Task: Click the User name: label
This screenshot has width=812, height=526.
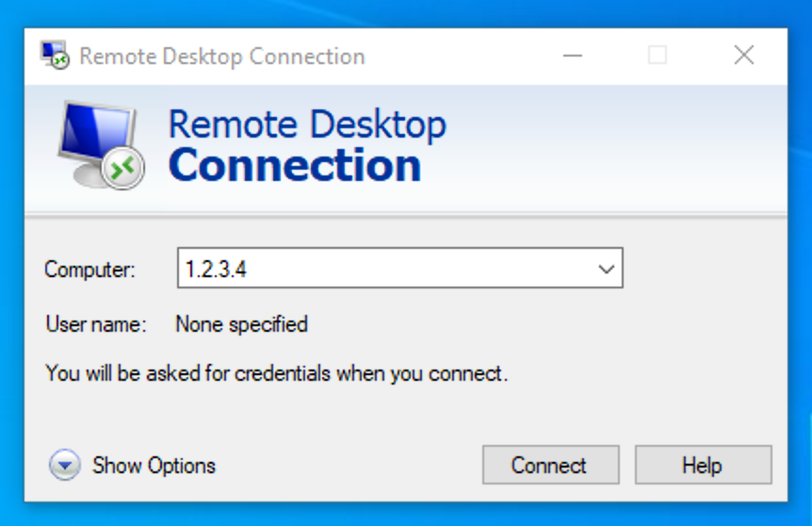Action: click(96, 324)
